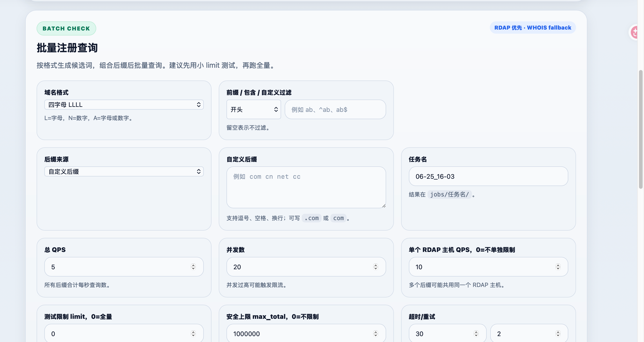Click the 前缀 / 包含 / 自定义过滤 label
Image resolution: width=644 pixels, height=342 pixels.
coord(259,92)
